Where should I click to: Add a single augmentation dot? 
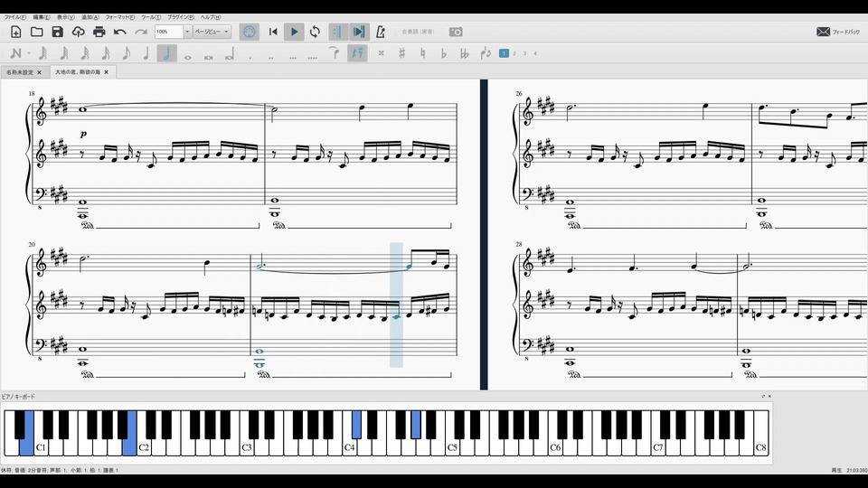(x=250, y=56)
